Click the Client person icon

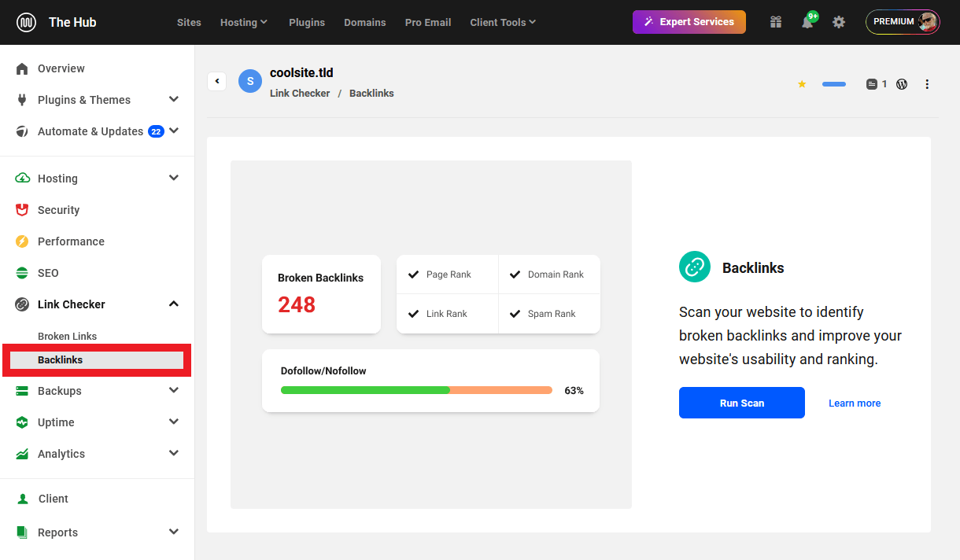(22, 499)
